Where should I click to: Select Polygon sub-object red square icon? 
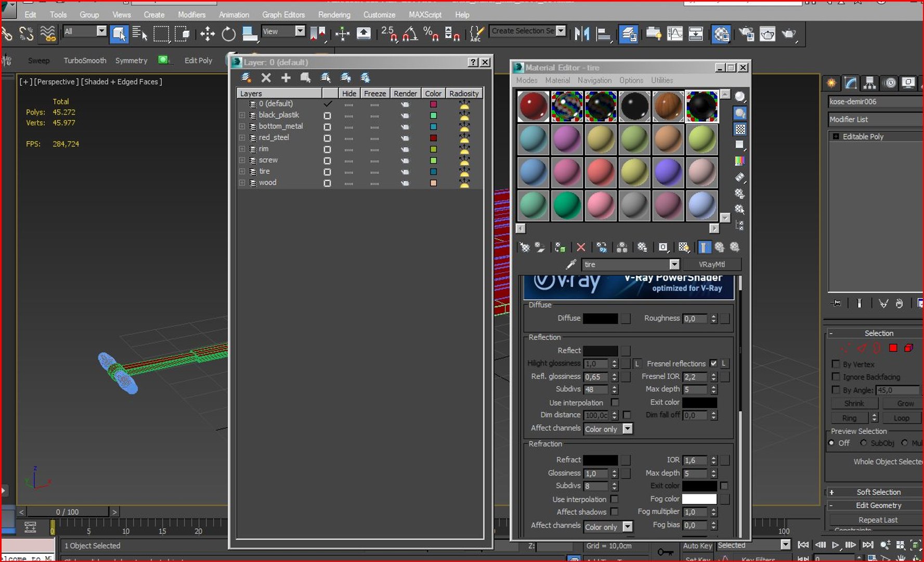click(893, 348)
